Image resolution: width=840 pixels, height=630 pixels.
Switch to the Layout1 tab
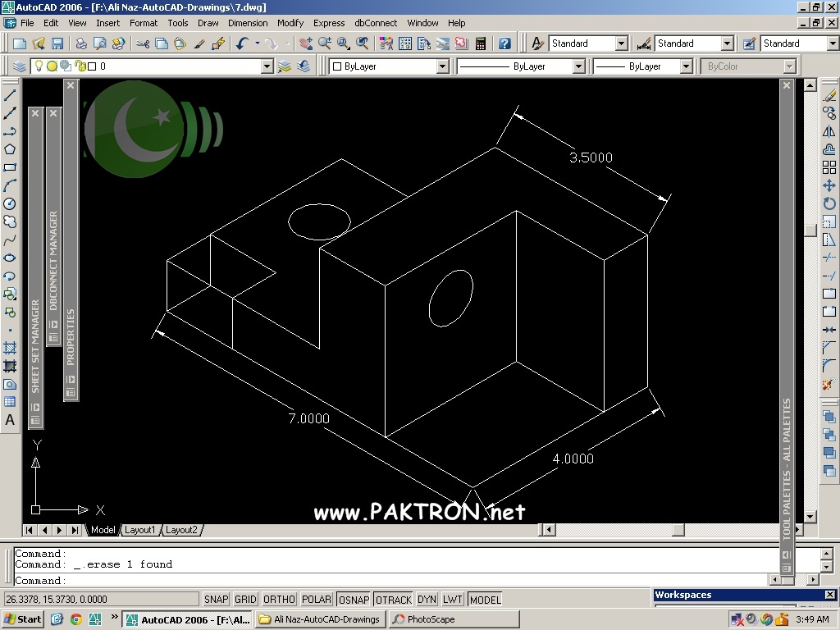140,530
